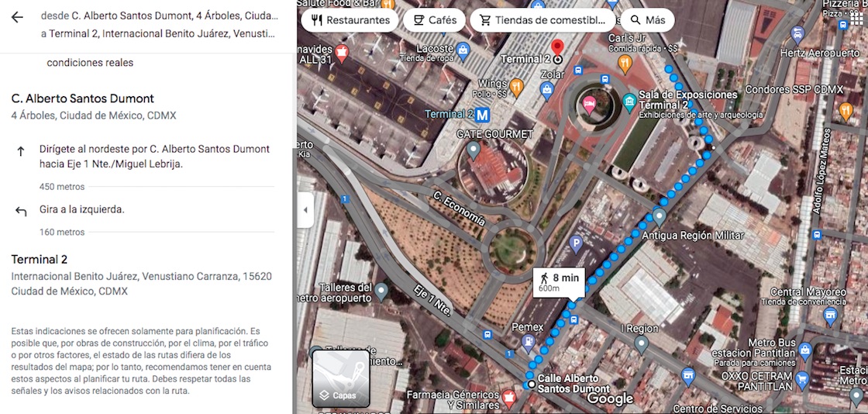Collapse the side panel with arrow tab
Viewport: 868px width, 414px height.
(305, 210)
